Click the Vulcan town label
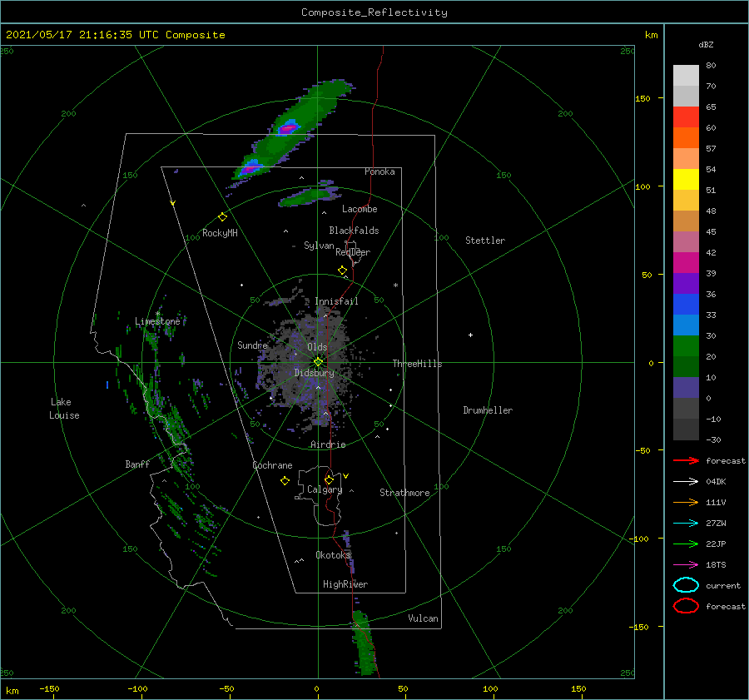 pyautogui.click(x=424, y=618)
